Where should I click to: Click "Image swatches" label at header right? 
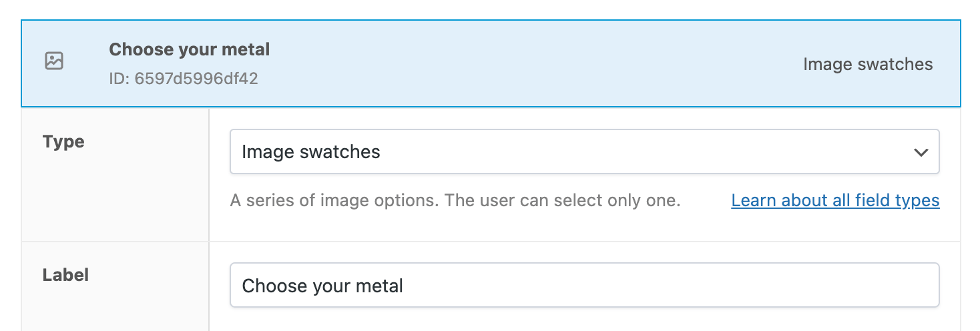click(868, 65)
